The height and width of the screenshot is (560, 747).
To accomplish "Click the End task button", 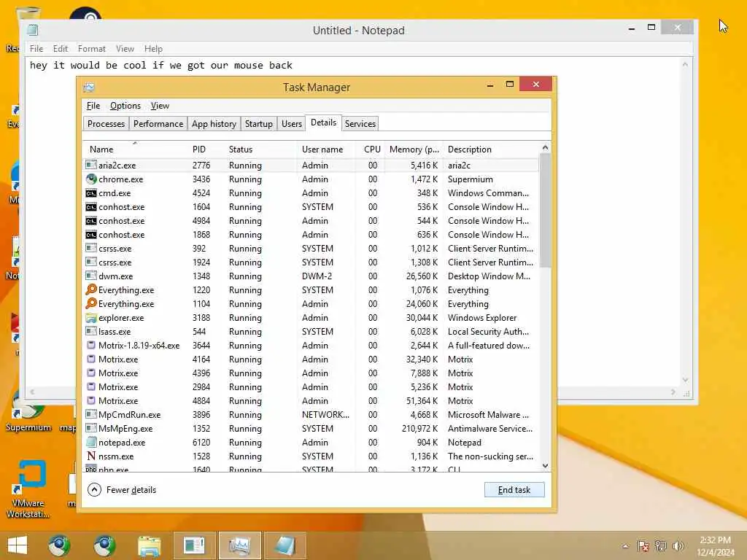I will tap(514, 489).
